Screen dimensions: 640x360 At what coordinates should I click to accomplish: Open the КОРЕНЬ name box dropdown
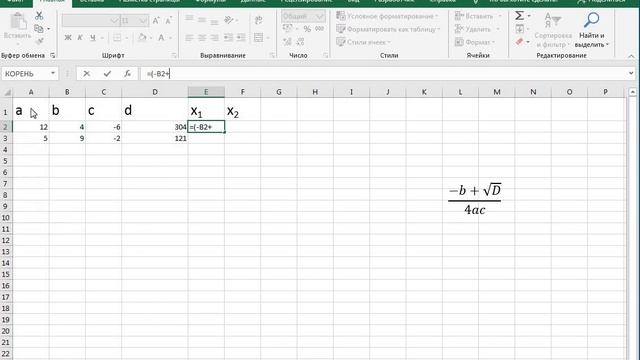(x=53, y=73)
